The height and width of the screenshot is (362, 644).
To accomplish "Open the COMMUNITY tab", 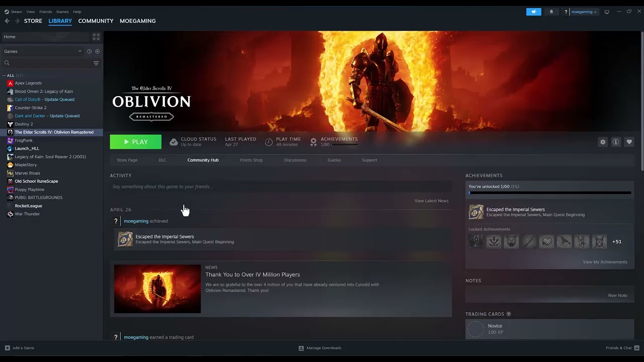I will click(96, 21).
